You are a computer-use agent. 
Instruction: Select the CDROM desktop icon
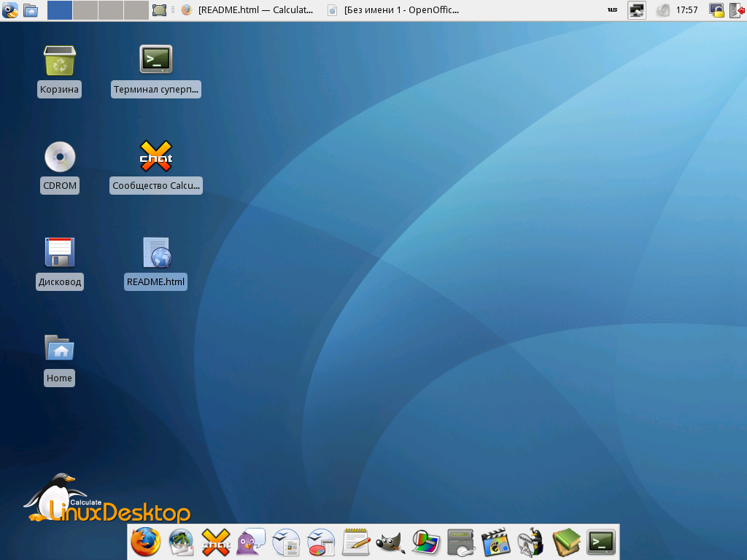60,157
